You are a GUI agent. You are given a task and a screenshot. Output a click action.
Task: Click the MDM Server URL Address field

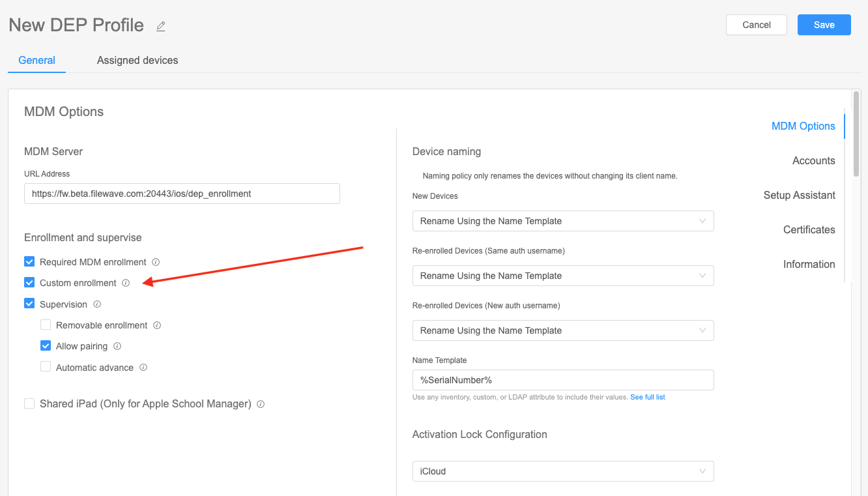point(182,194)
